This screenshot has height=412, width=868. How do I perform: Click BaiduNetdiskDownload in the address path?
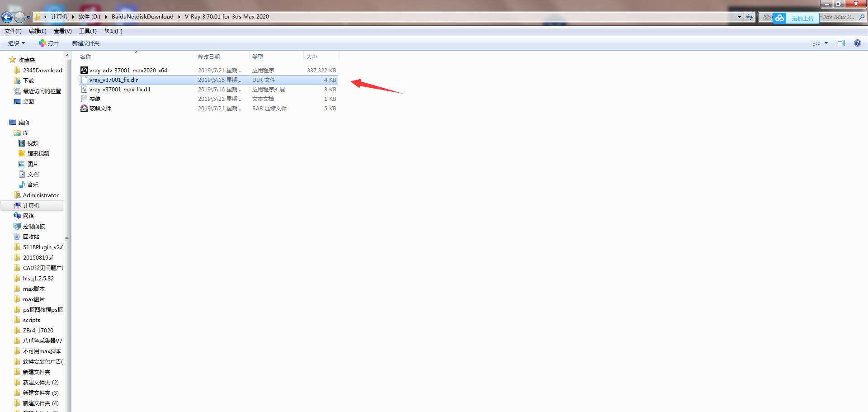click(x=142, y=17)
